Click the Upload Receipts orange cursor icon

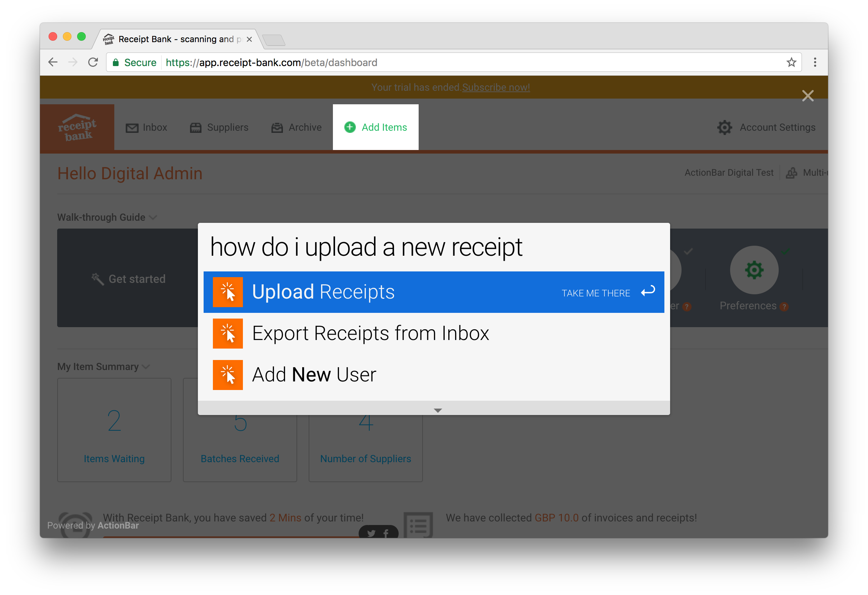(228, 292)
